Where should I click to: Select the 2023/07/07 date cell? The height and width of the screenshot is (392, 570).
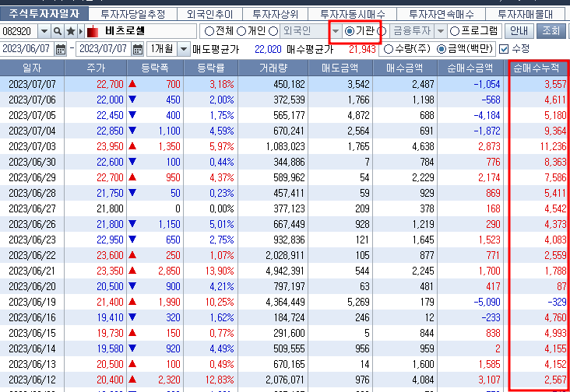pyautogui.click(x=32, y=84)
